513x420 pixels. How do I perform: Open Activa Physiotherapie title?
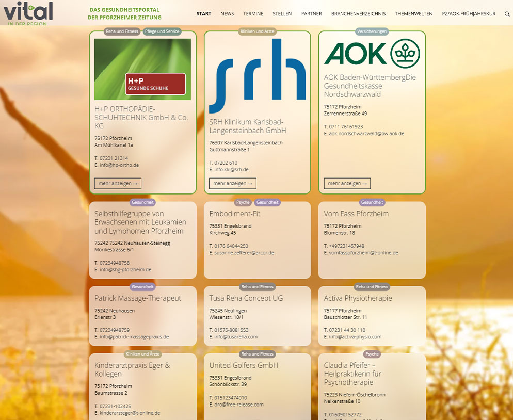[358, 298]
